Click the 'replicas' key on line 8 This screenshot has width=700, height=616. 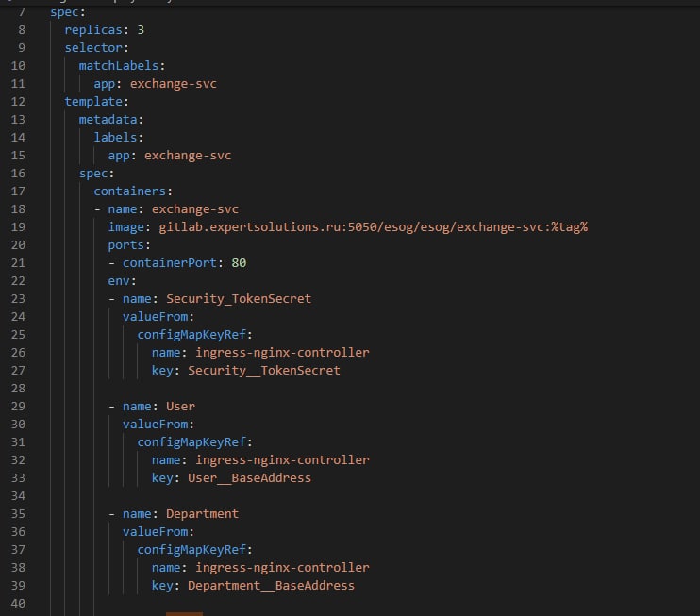[93, 30]
